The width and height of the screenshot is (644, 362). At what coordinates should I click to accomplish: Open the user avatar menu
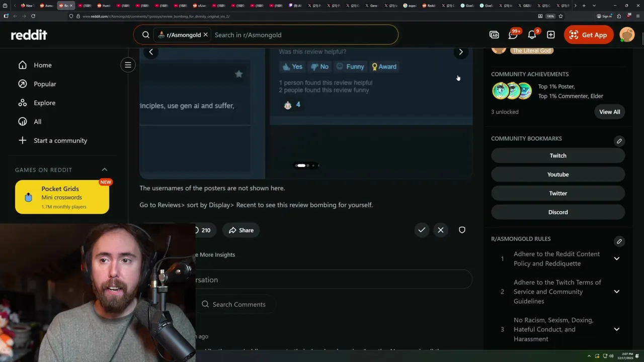627,35
